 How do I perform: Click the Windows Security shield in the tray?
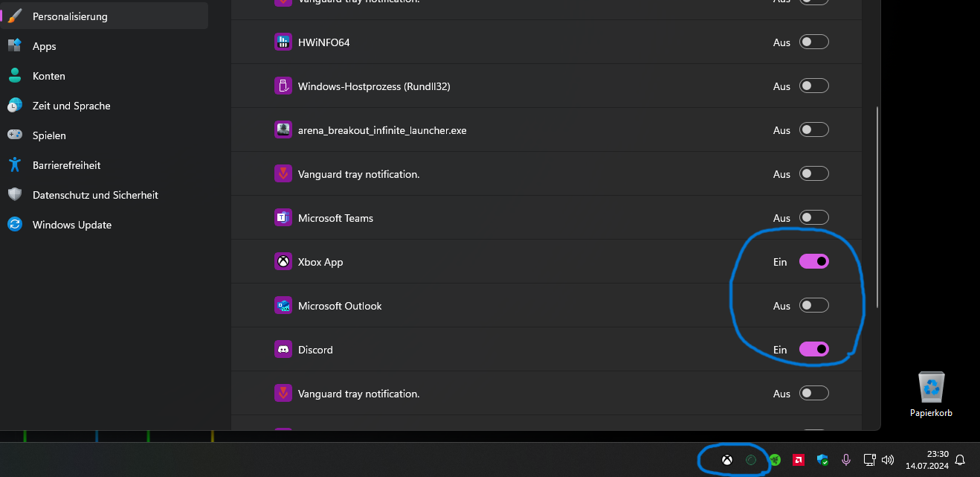click(x=822, y=460)
